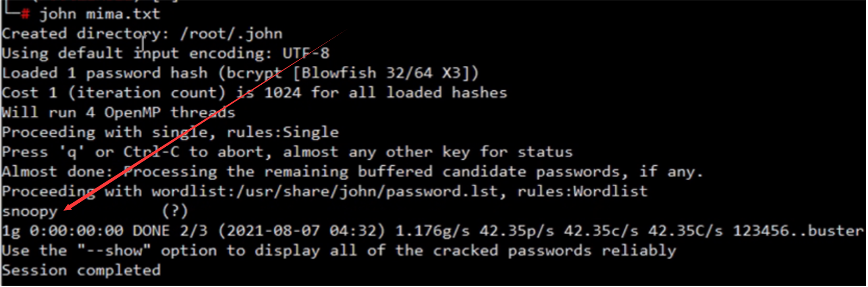Click the 'john mima.txt' command text

(x=100, y=14)
